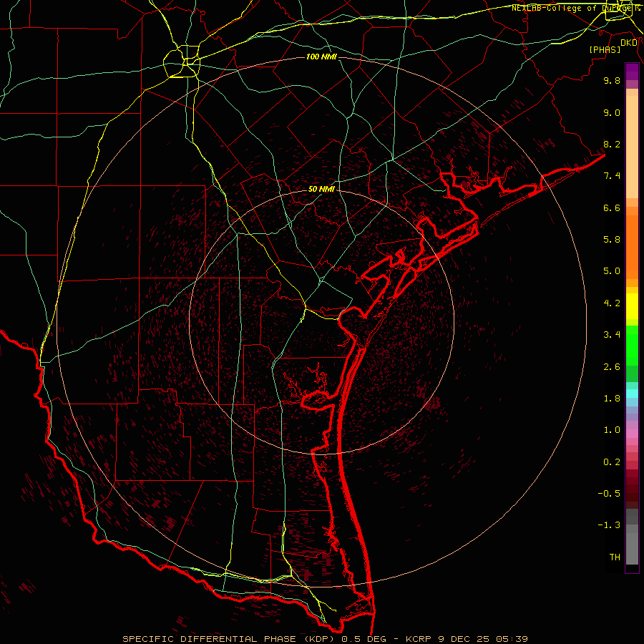Click the 8.2 scale value
This screenshot has height=644, width=644.
click(612, 144)
